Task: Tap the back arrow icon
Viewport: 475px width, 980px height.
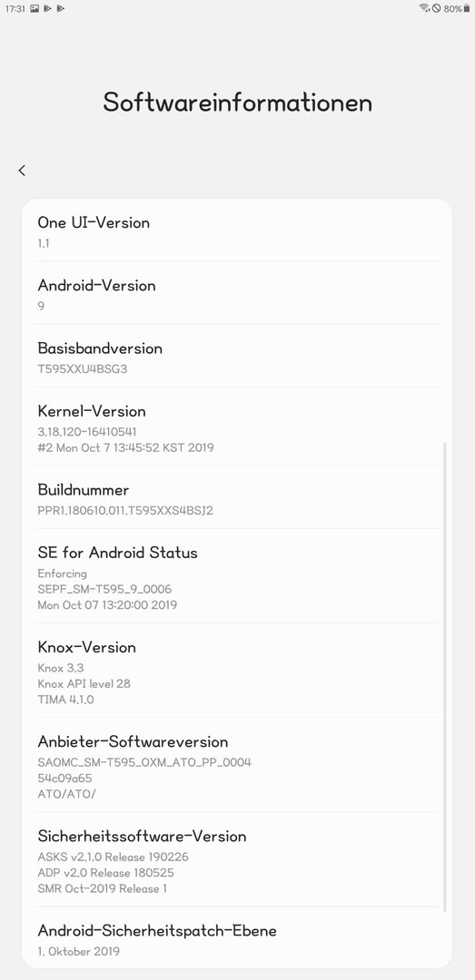Action: pos(22,171)
